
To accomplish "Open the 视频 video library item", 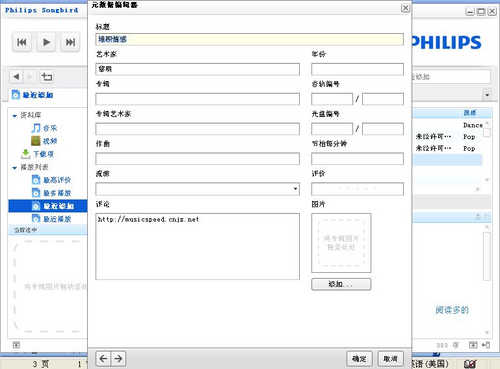I will point(50,141).
